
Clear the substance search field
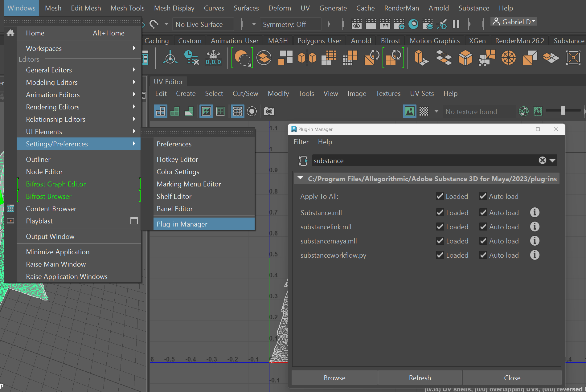pos(543,160)
